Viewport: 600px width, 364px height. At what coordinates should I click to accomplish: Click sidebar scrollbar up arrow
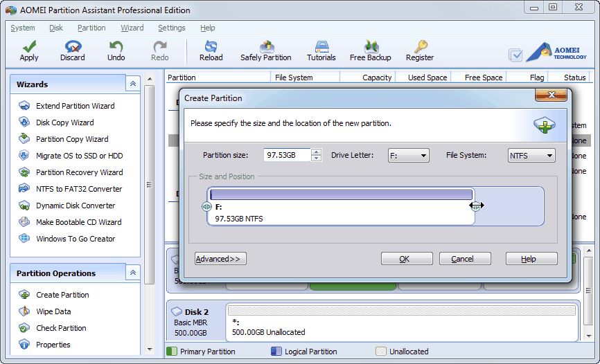pos(150,79)
